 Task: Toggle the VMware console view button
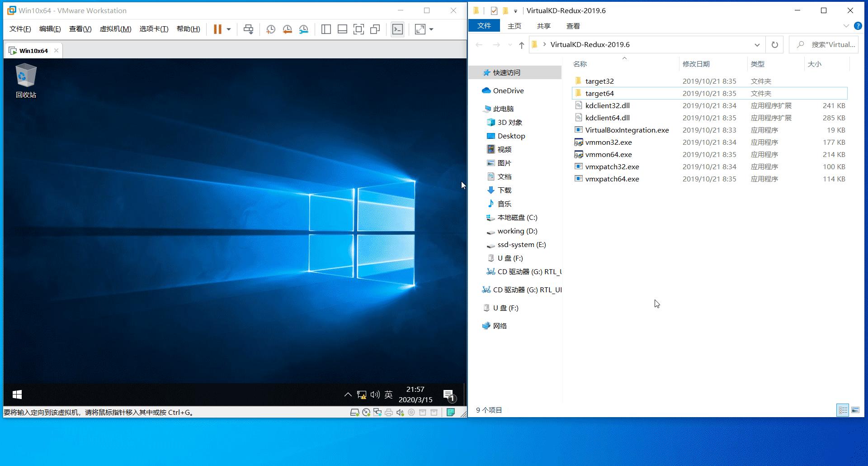(x=397, y=29)
